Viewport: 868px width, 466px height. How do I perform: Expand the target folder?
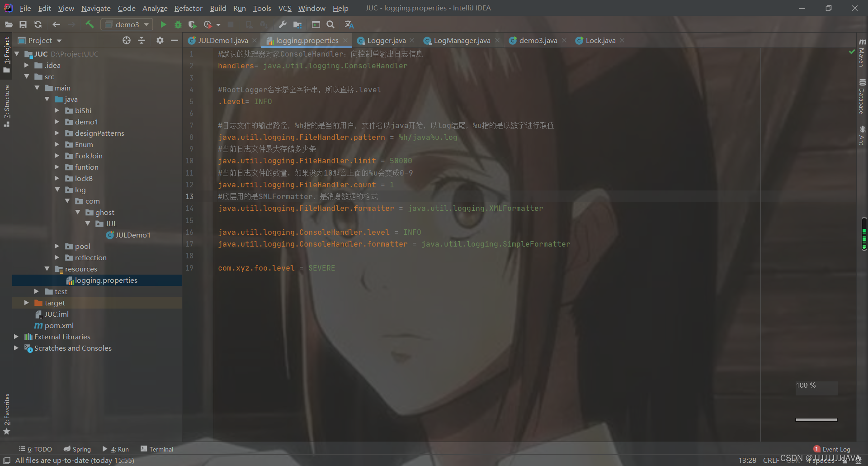point(27,303)
